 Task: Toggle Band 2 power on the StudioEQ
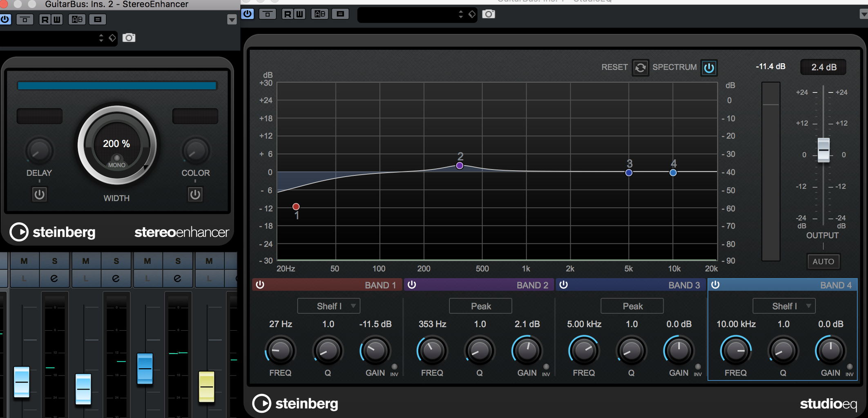412,285
